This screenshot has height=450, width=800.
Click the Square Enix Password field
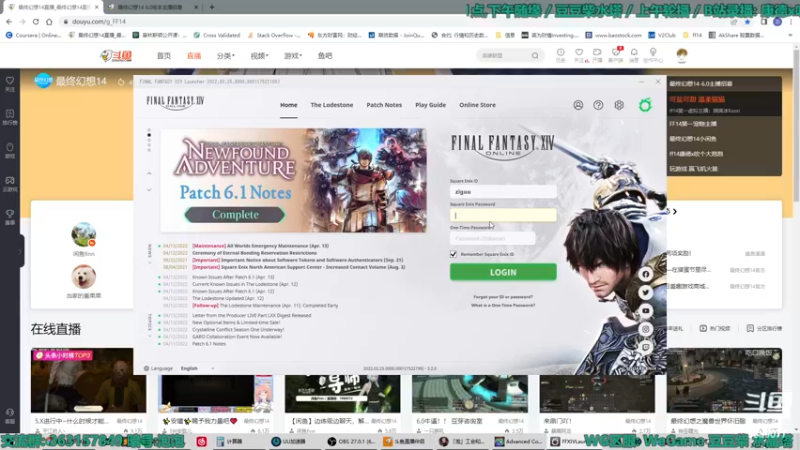coord(503,215)
